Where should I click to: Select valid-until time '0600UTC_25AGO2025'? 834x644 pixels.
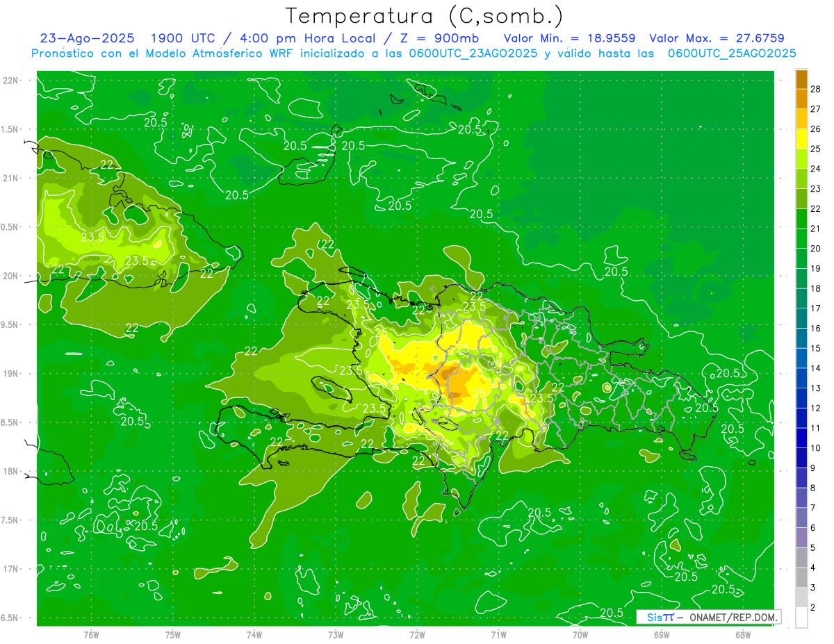click(x=732, y=53)
